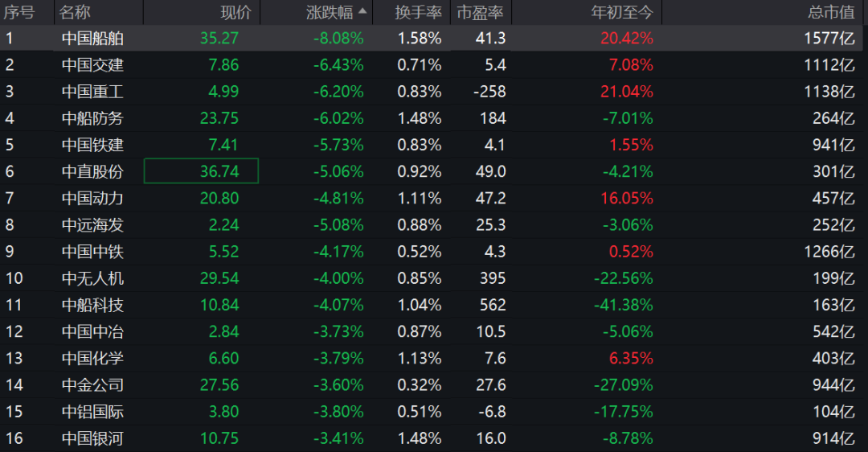This screenshot has height=452, width=868.
Task: Select the 中国银河 stock name
Action: point(92,438)
